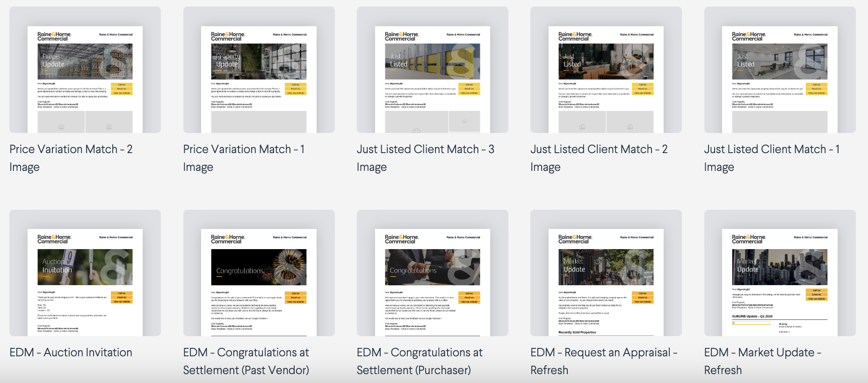Click the 'Settlement (Past Vendor)' title text
The width and height of the screenshot is (868, 383).
(x=246, y=370)
